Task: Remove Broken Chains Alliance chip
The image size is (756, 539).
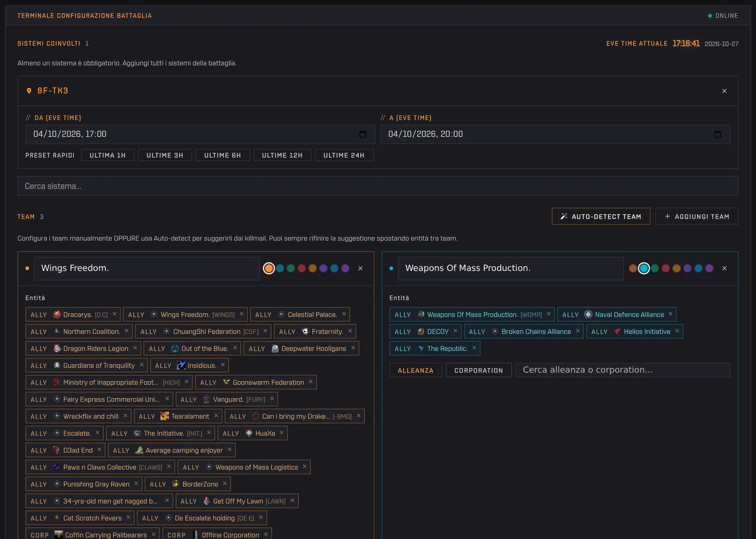Action: point(578,331)
